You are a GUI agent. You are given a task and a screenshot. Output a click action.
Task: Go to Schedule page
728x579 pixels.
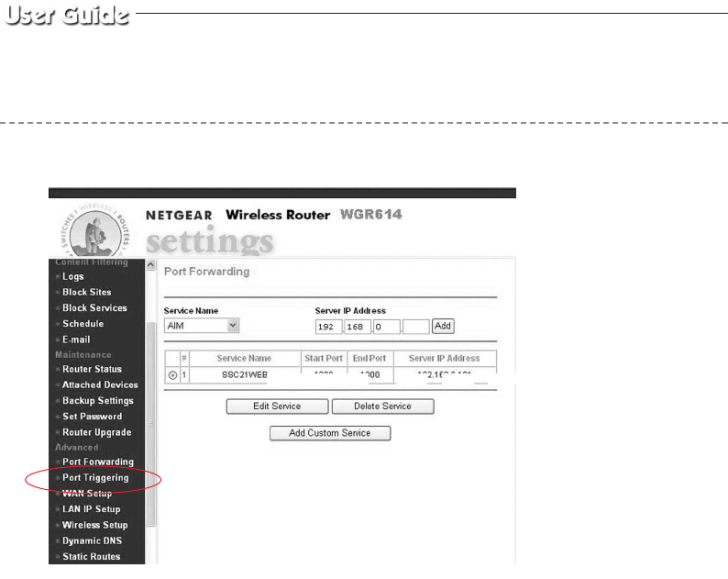click(x=83, y=324)
